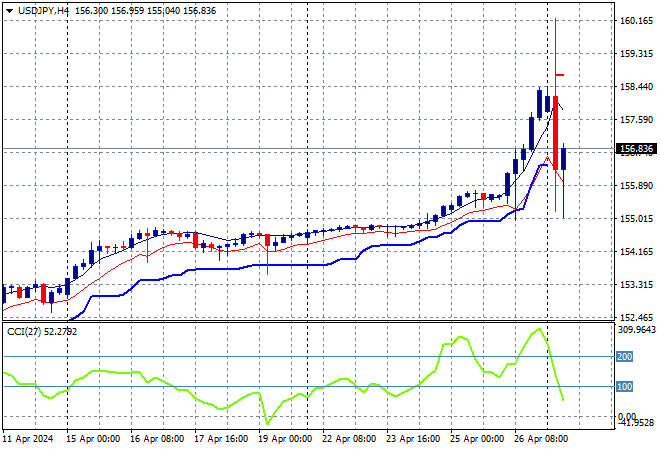Click the 25 Apr 00:00 time label
The width and height of the screenshot is (660, 450).
[477, 439]
